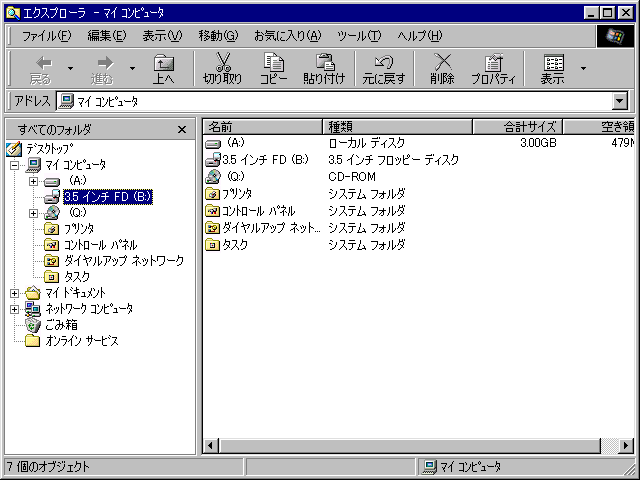640x480 pixels.
Task: Open the ヘルプ(H) menu
Action: [x=420, y=36]
